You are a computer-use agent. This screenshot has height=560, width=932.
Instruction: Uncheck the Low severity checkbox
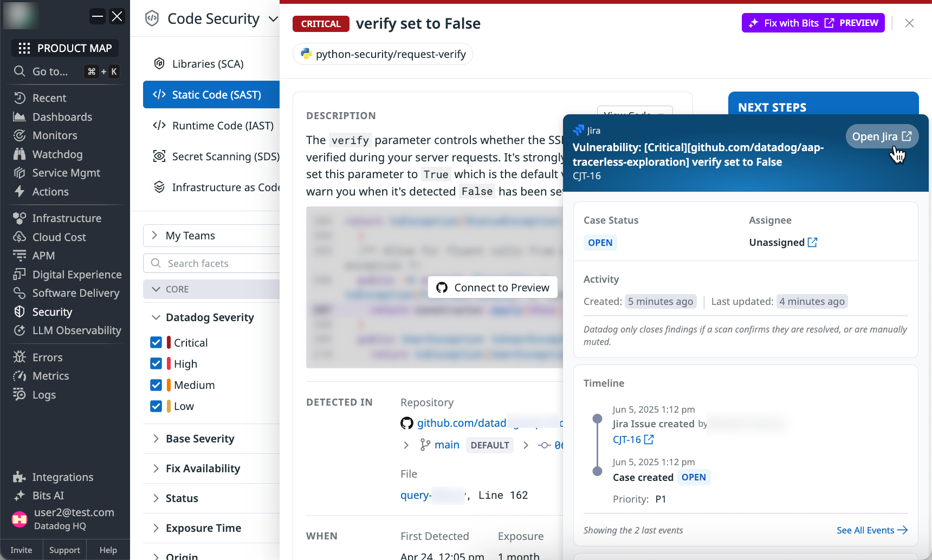156,406
